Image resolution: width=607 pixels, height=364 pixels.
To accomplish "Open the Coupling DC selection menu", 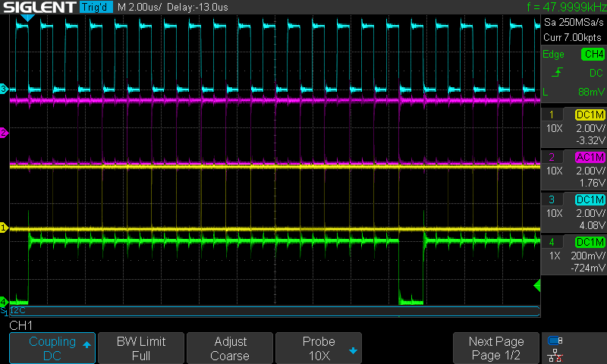I will click(52, 348).
